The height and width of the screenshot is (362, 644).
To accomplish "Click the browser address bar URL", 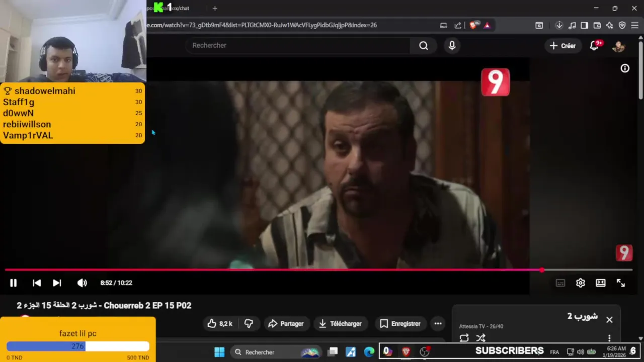I will pos(262,25).
